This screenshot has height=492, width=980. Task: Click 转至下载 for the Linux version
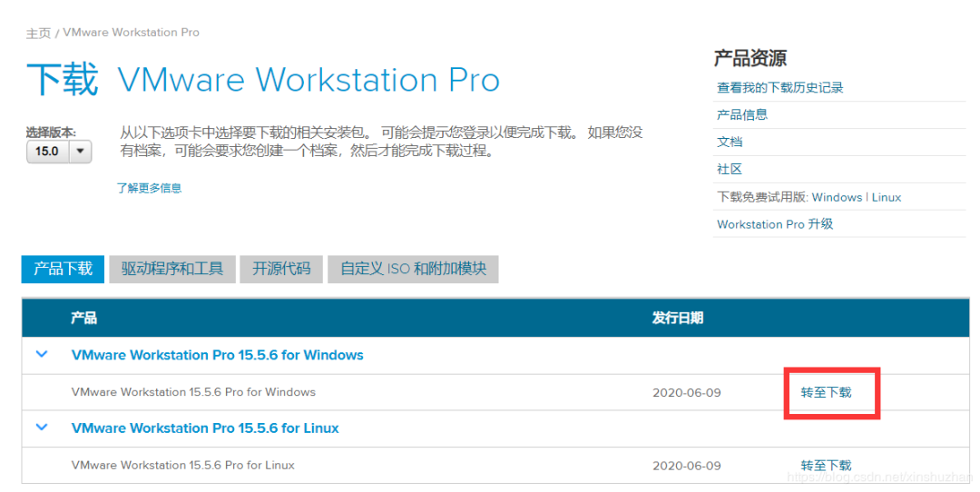[827, 465]
